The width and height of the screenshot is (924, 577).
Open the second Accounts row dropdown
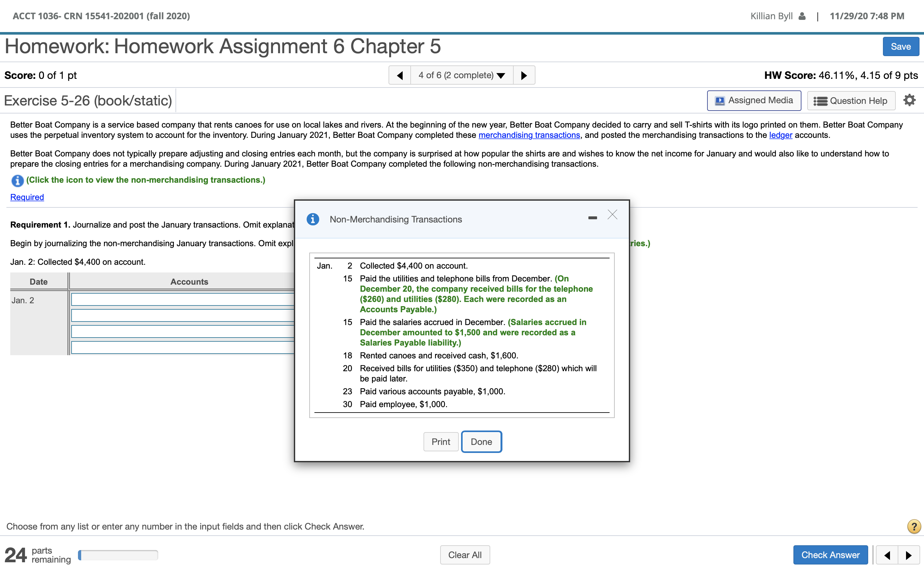pos(182,315)
